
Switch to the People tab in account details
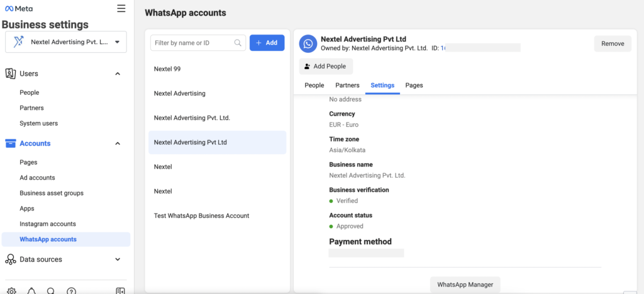click(x=314, y=85)
